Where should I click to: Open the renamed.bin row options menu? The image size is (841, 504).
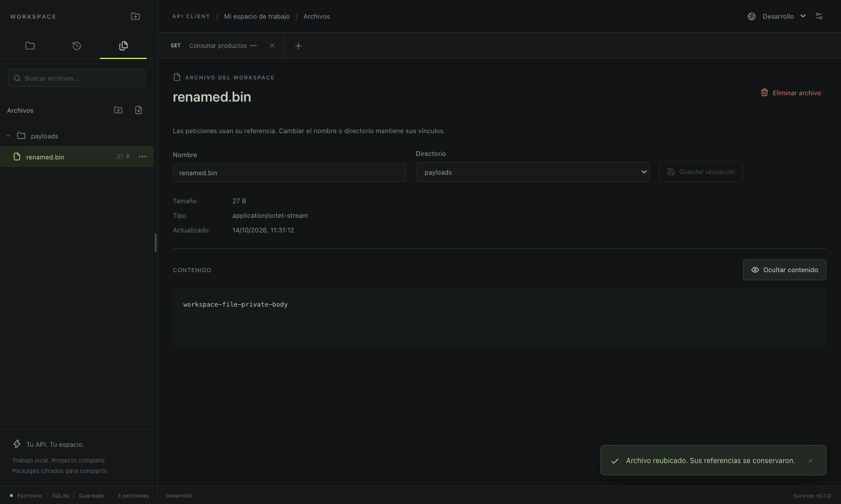[143, 157]
